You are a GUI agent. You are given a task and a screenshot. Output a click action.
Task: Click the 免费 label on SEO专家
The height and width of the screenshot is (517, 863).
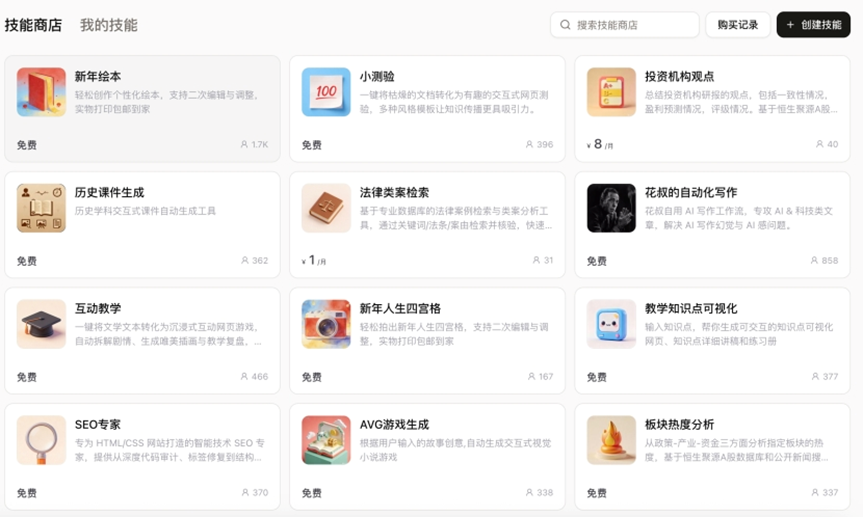(x=26, y=493)
